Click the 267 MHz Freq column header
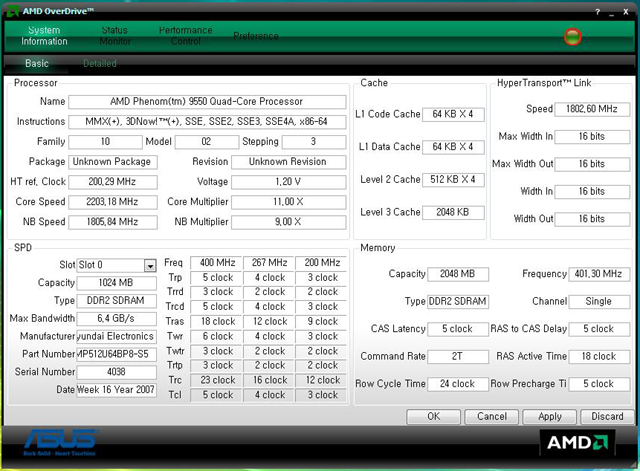640x471 pixels. coord(269,263)
